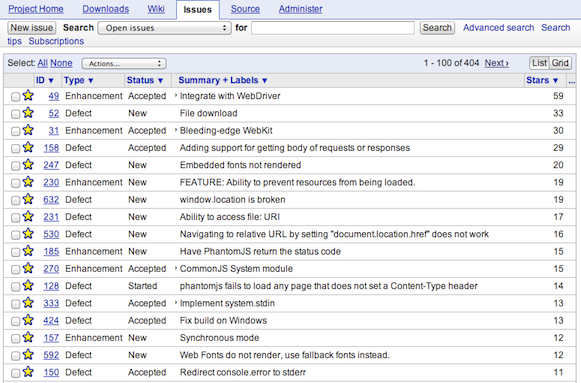Click Select None link
The width and height of the screenshot is (581, 383).
tap(61, 63)
